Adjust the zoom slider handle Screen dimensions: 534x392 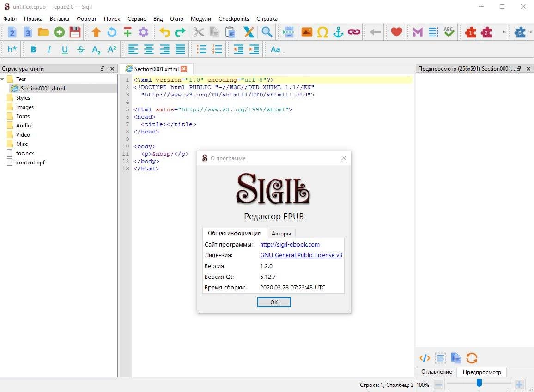(479, 384)
